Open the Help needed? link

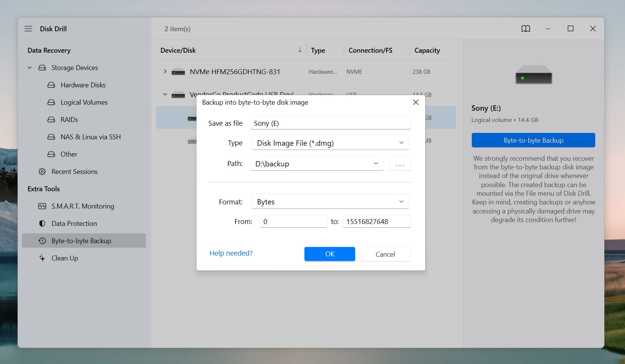click(x=231, y=253)
